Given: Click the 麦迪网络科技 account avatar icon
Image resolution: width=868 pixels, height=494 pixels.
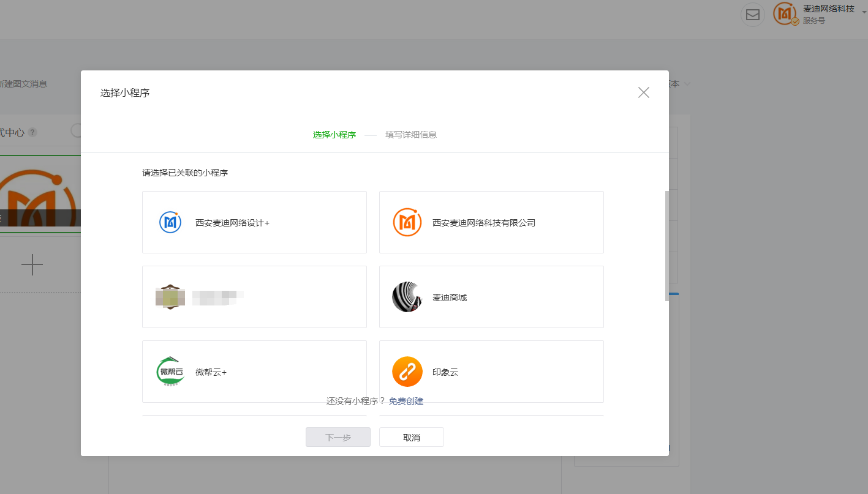Looking at the screenshot, I should pos(785,13).
